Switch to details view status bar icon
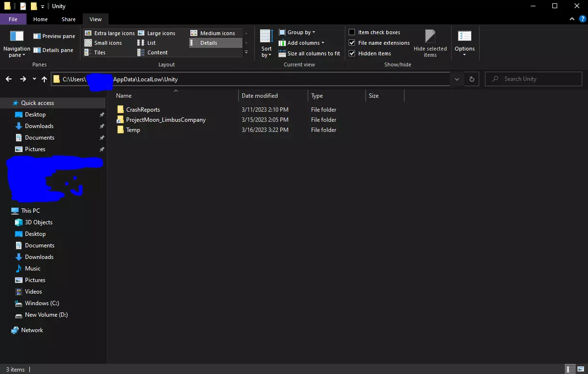The image size is (588, 374). pos(571,369)
